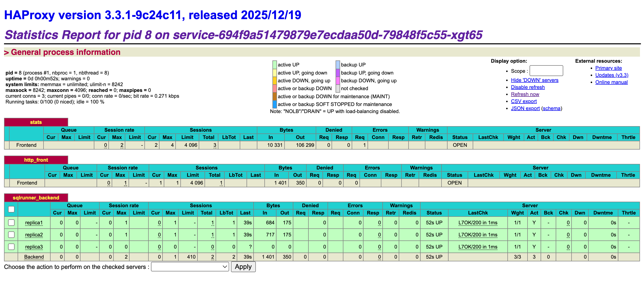Image resolution: width=644 pixels, height=282 pixels.
Task: Click the Refresh now link
Action: coord(525,94)
